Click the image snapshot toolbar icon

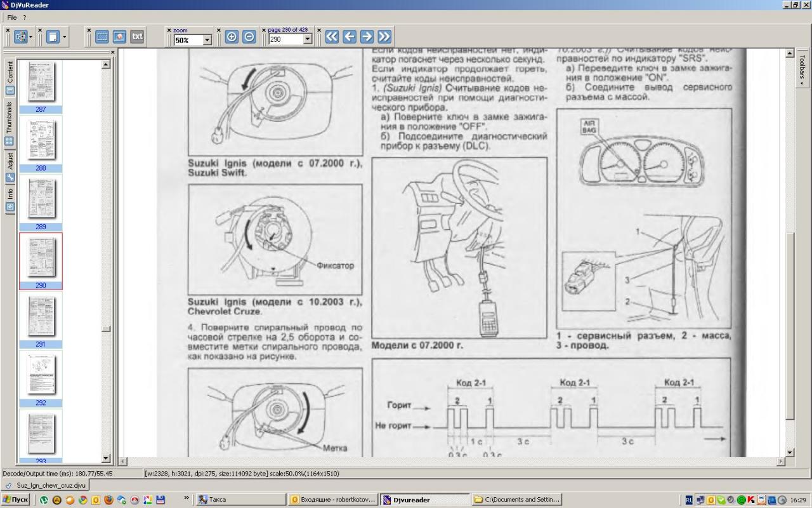[119, 37]
